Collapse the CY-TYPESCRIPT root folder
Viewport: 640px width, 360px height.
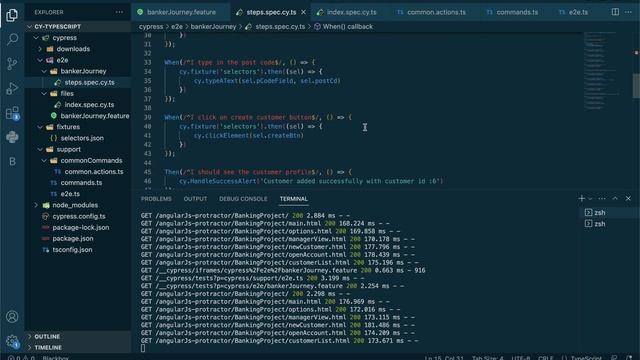pyautogui.click(x=78, y=27)
